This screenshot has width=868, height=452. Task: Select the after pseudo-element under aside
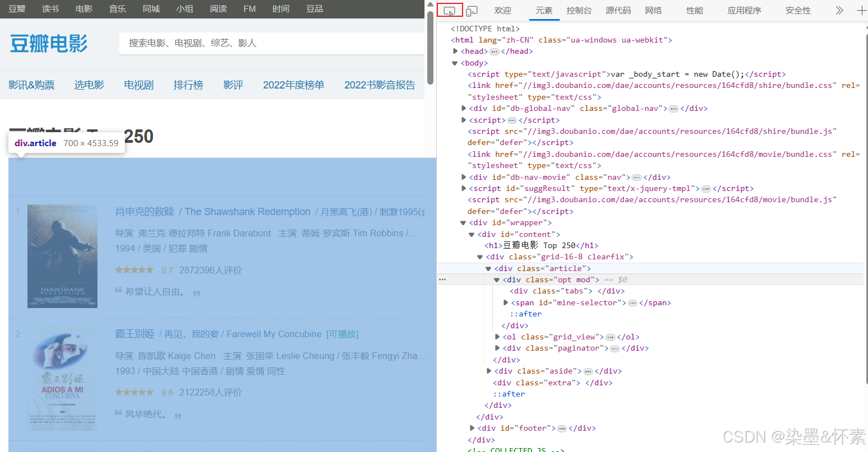[509, 394]
